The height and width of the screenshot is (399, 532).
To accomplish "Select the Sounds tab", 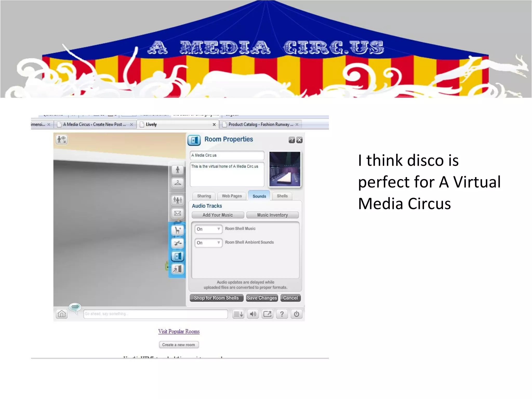I will (x=259, y=196).
